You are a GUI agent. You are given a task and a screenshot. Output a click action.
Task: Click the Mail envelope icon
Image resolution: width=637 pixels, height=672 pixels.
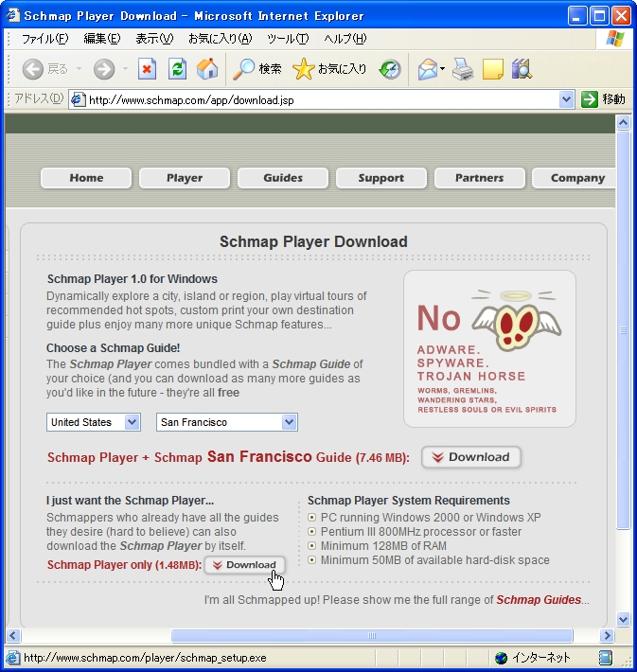point(428,69)
